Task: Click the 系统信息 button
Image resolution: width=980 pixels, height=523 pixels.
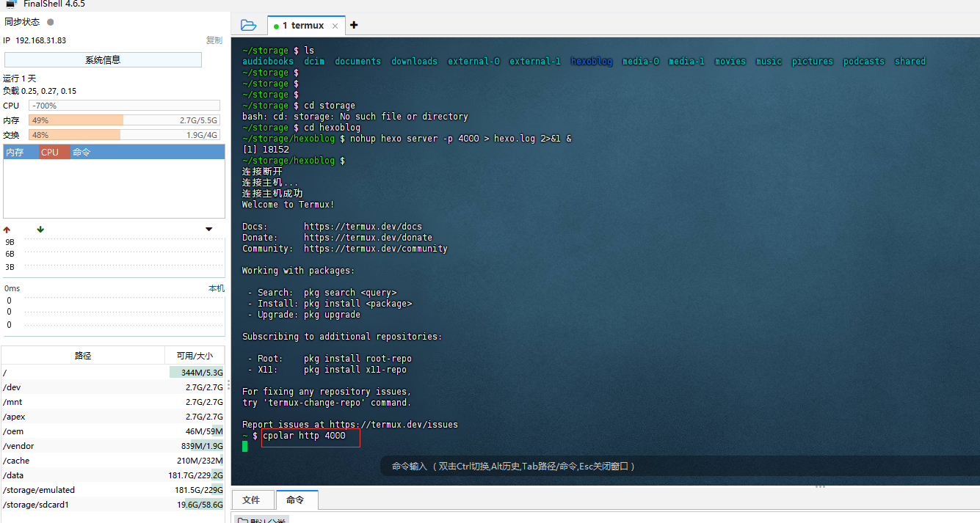Action: coord(103,60)
